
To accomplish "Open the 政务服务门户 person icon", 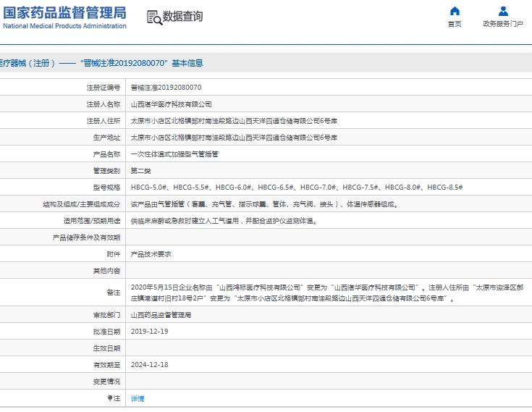I will [503, 11].
